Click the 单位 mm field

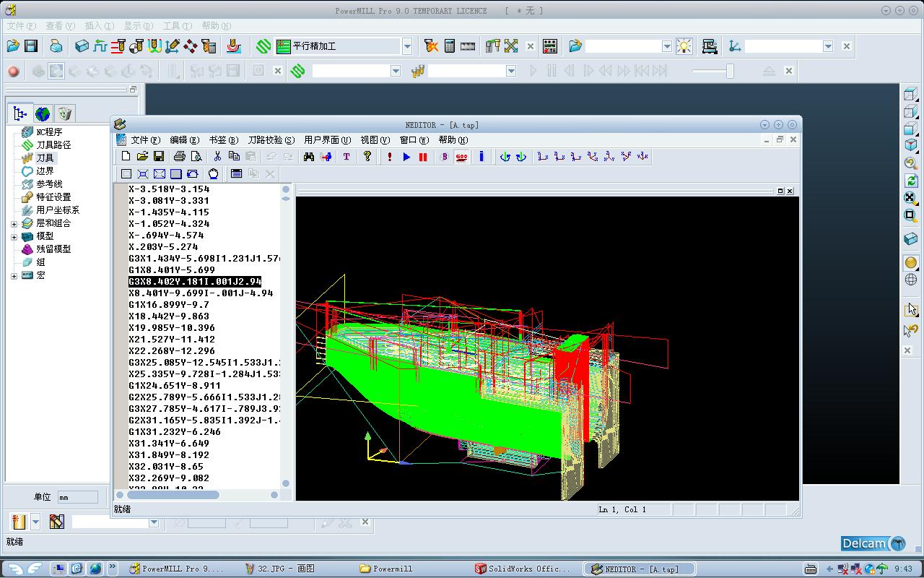(x=77, y=497)
